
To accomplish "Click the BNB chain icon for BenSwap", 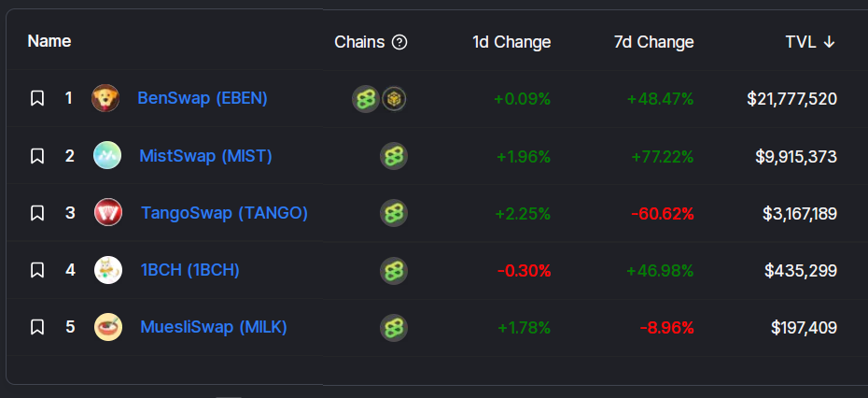I will (394, 99).
